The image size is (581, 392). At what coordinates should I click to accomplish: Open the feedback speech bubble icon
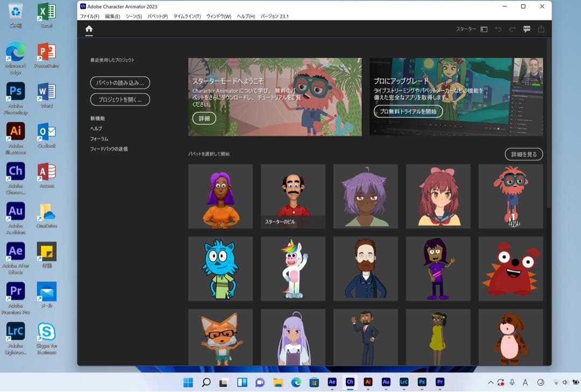pos(527,30)
